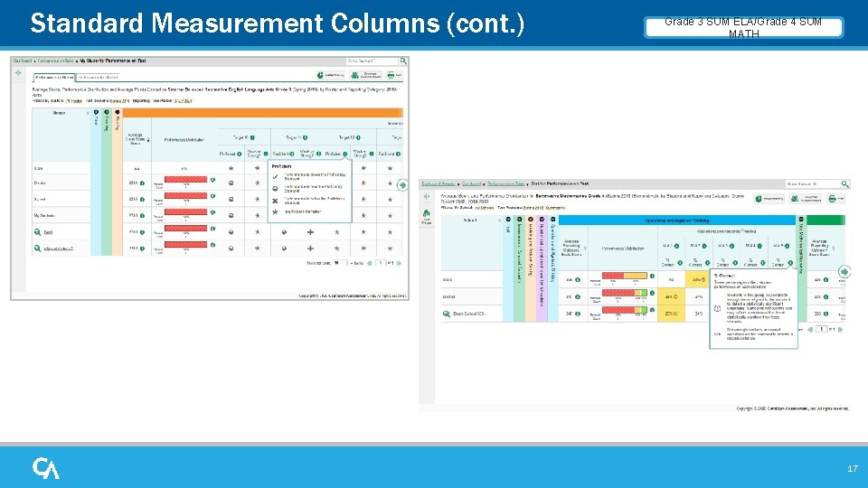Go to previous page in ELA table pagination

click(370, 263)
